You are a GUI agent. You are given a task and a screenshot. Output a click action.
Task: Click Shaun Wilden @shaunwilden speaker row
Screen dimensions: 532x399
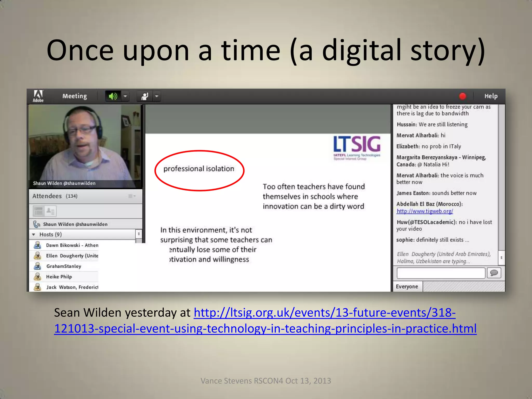pyautogui.click(x=86, y=224)
